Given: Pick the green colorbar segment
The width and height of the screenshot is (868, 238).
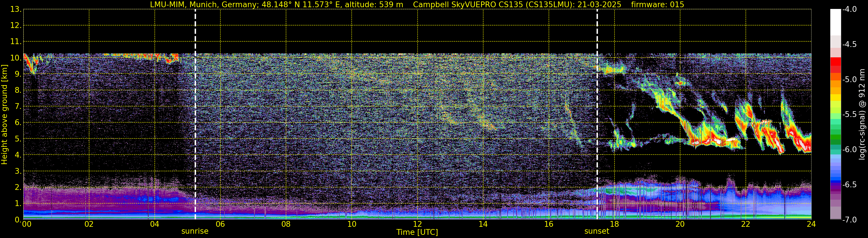Looking at the screenshot, I should [x=835, y=137].
